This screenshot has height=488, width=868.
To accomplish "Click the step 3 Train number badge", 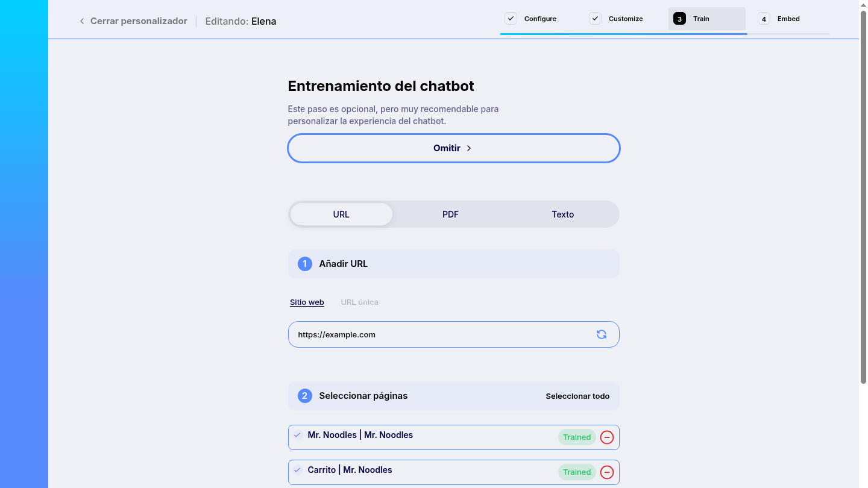I will pos(679,19).
